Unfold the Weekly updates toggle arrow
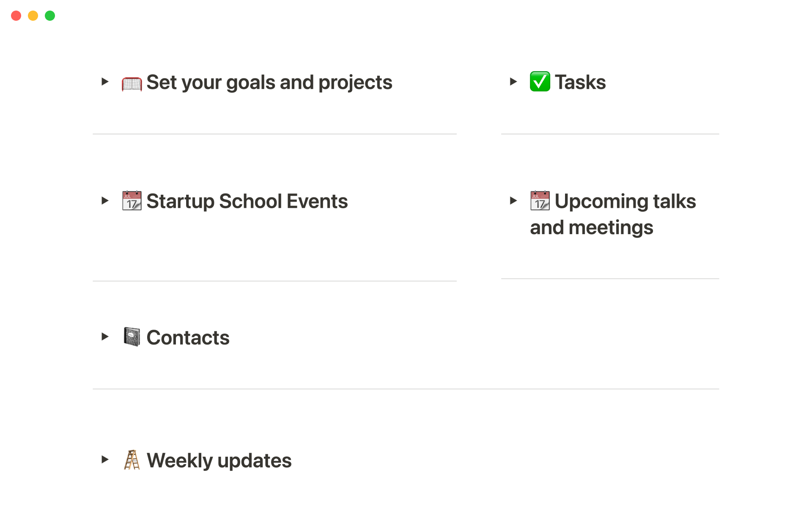812x508 pixels. pyautogui.click(x=105, y=460)
